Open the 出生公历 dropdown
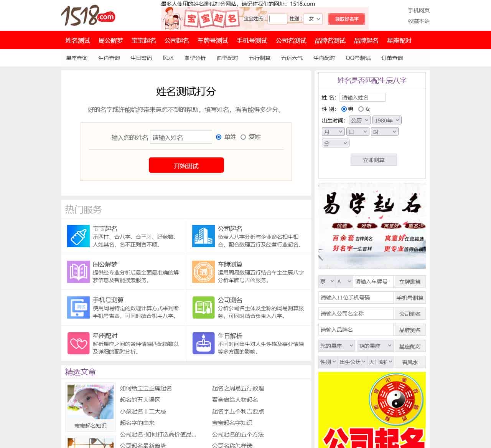This screenshot has height=448, width=491. coord(352,362)
